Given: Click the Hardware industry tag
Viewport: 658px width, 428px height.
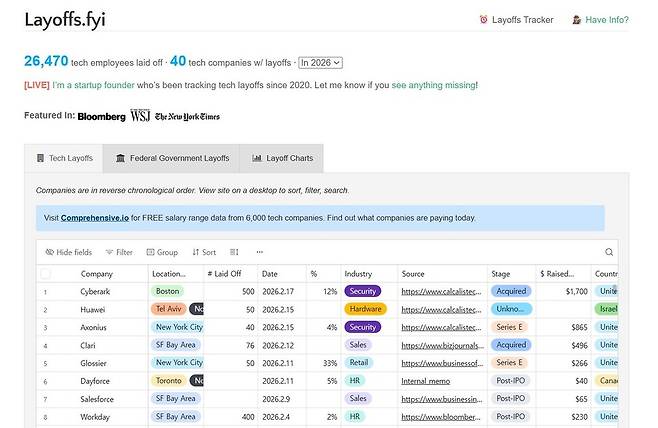Looking at the screenshot, I should (x=366, y=309).
